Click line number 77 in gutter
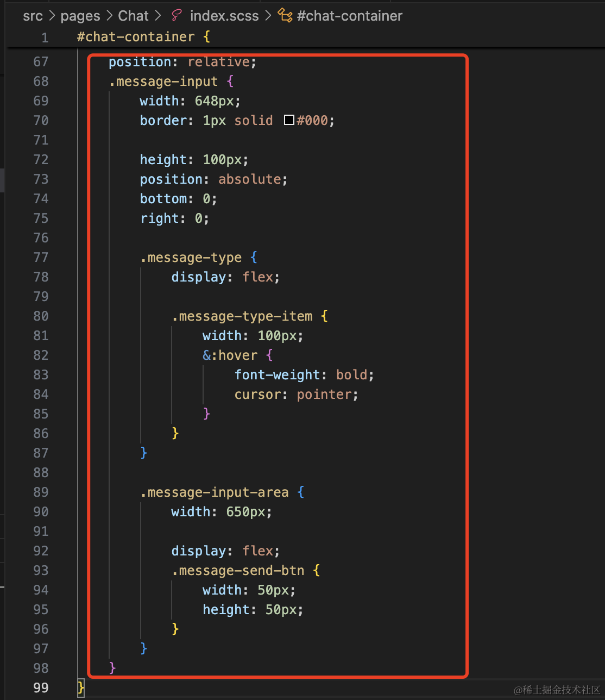The height and width of the screenshot is (700, 605). [x=41, y=258]
